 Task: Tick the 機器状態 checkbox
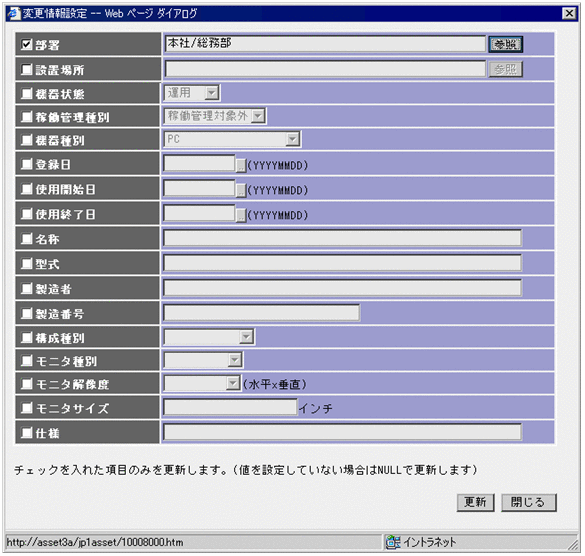(x=26, y=93)
